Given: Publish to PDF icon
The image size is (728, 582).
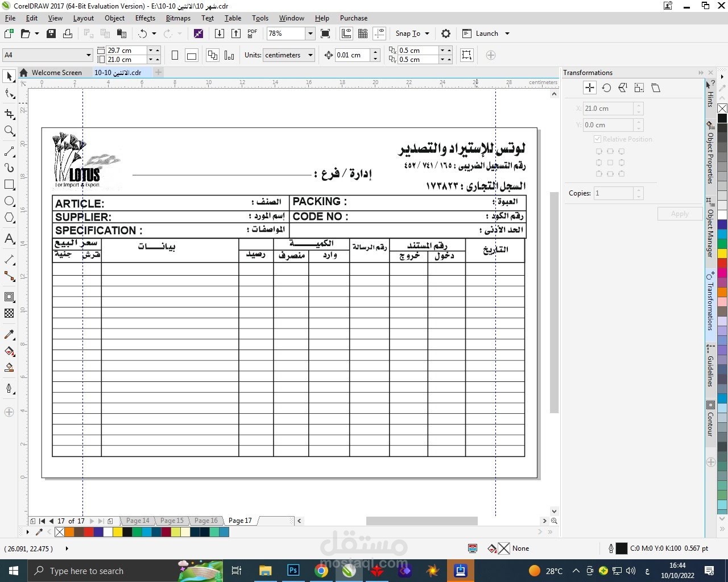Looking at the screenshot, I should 253,34.
